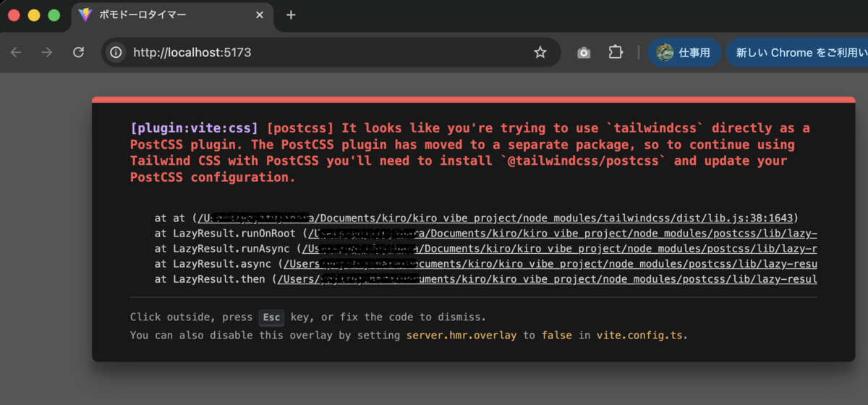Click the Esc key hint
The height and width of the screenshot is (405, 868).
coord(272,317)
